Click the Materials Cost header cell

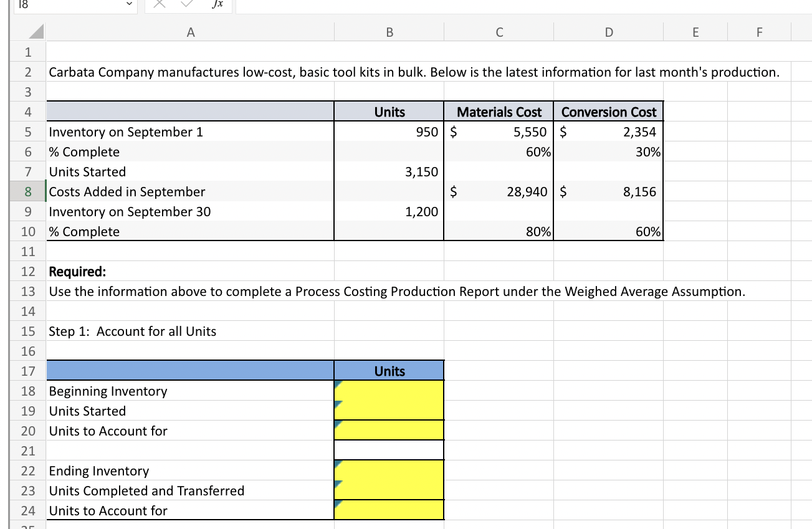click(x=499, y=112)
